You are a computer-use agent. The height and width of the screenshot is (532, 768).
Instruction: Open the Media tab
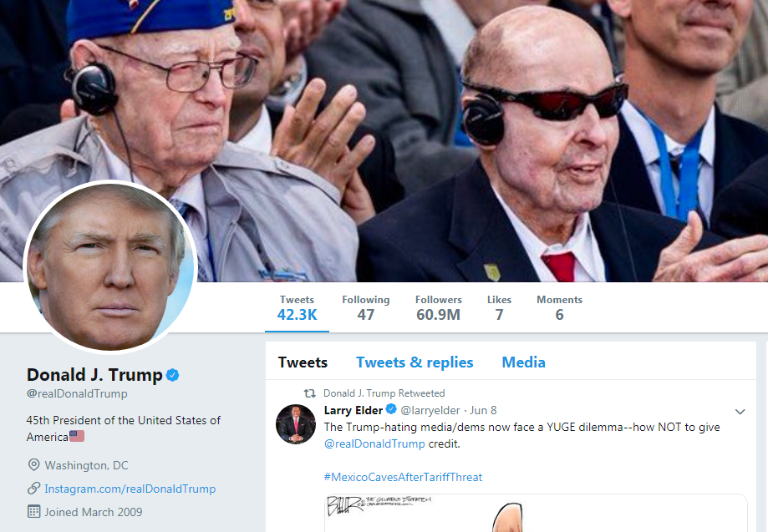point(523,362)
